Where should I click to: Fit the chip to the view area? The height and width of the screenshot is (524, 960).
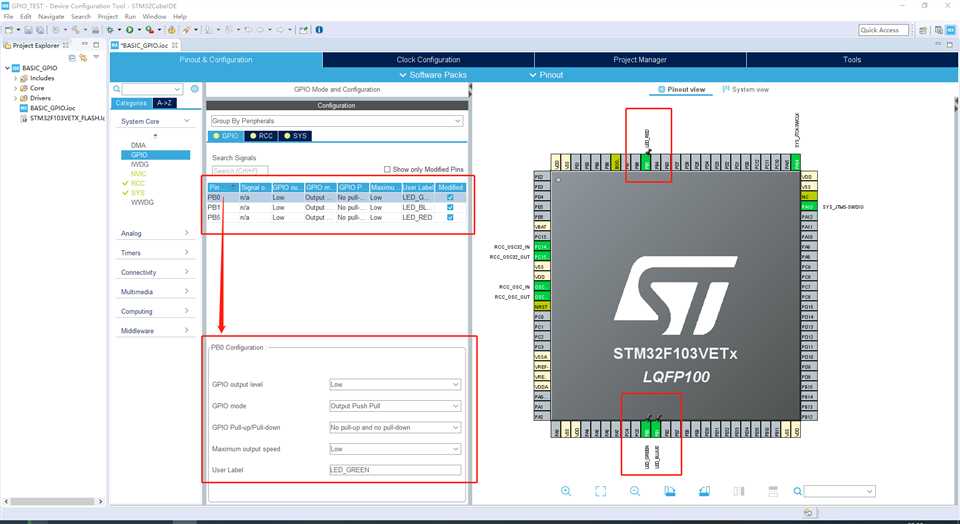point(601,491)
